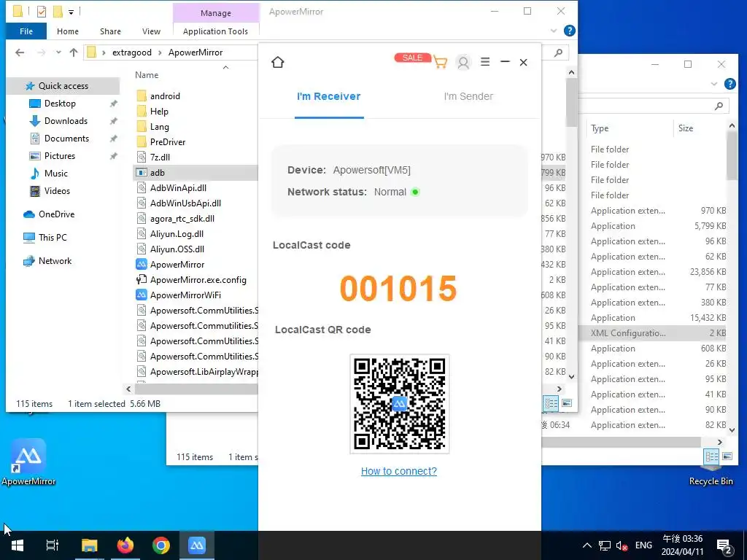This screenshot has height=560, width=747.
Task: Select the ApowerMirrorWiFi application
Action: click(185, 295)
